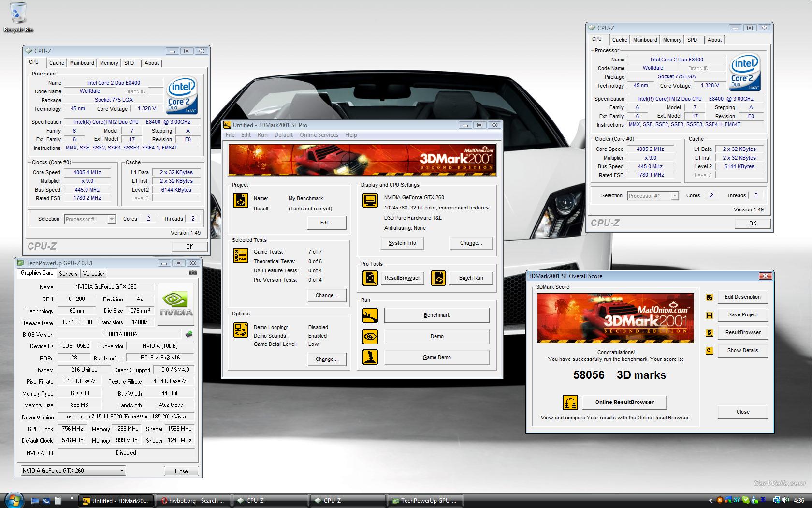
Task: Click the Edit... button under Project
Action: click(x=327, y=223)
